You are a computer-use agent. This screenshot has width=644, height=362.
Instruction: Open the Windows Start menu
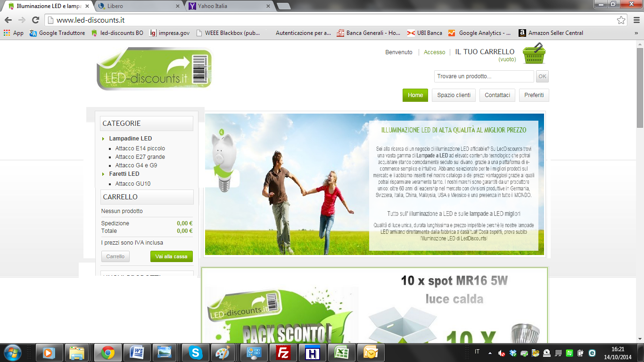[x=12, y=353]
